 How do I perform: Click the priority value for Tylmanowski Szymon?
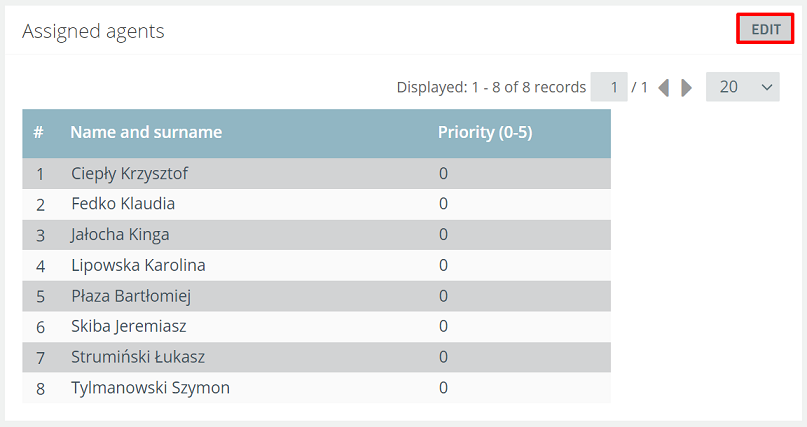click(x=443, y=387)
